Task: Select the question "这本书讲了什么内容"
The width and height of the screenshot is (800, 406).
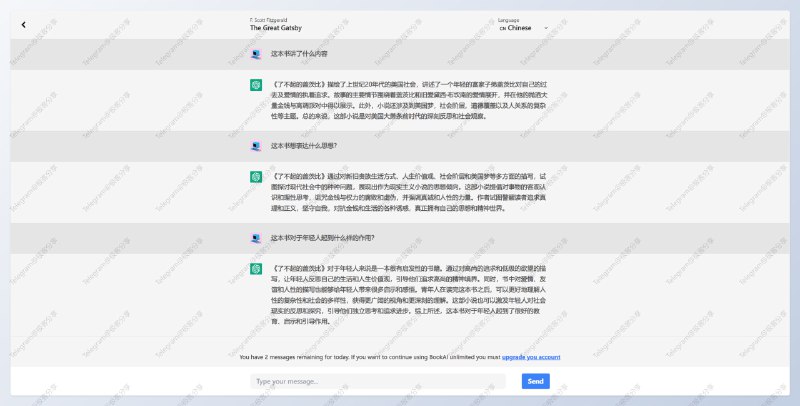Action: (299, 54)
